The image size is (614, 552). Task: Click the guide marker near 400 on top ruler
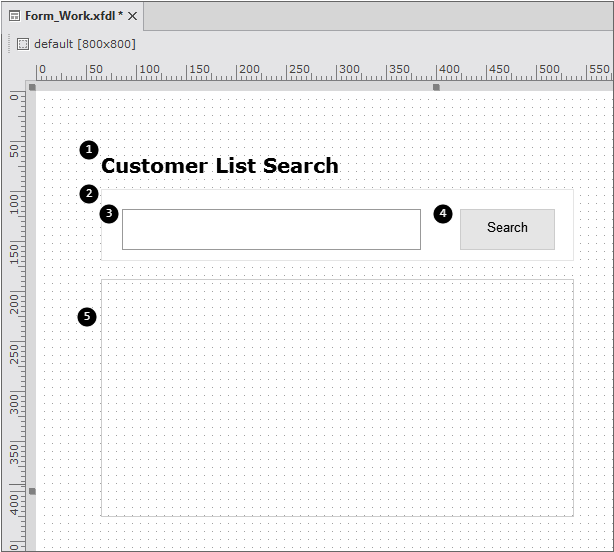pyautogui.click(x=436, y=87)
